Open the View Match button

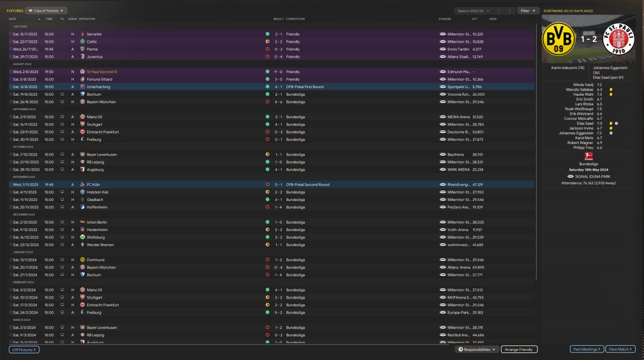(620, 349)
